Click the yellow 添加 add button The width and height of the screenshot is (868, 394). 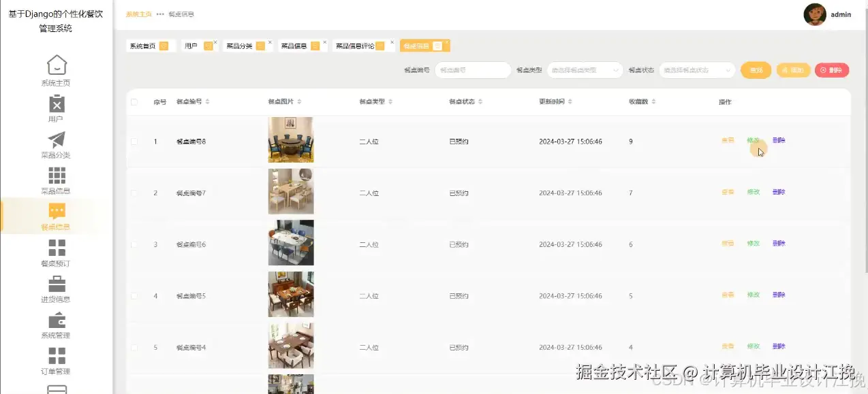coord(793,70)
